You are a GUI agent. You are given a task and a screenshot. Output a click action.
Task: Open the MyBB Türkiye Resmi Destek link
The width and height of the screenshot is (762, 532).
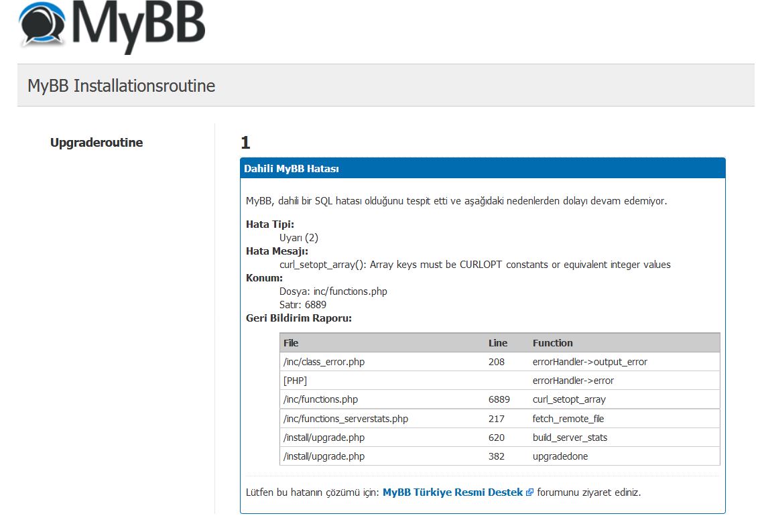(452, 492)
